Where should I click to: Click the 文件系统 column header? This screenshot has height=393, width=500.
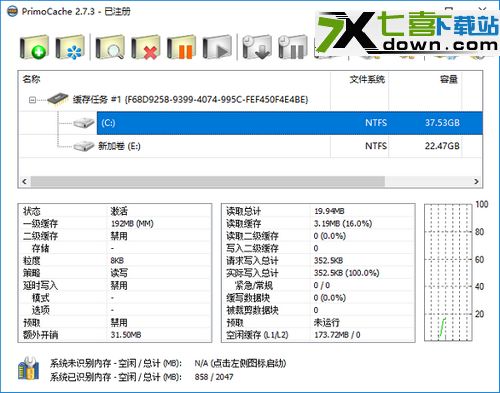click(367, 79)
